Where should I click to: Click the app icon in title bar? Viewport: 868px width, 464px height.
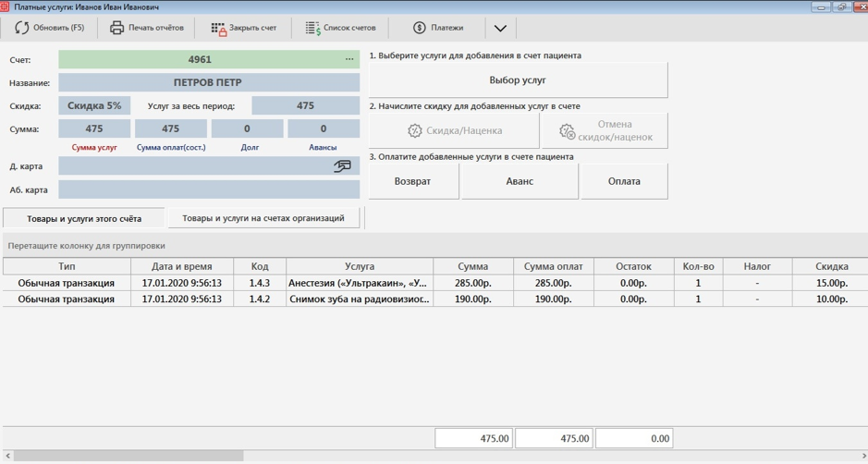pyautogui.click(x=5, y=6)
